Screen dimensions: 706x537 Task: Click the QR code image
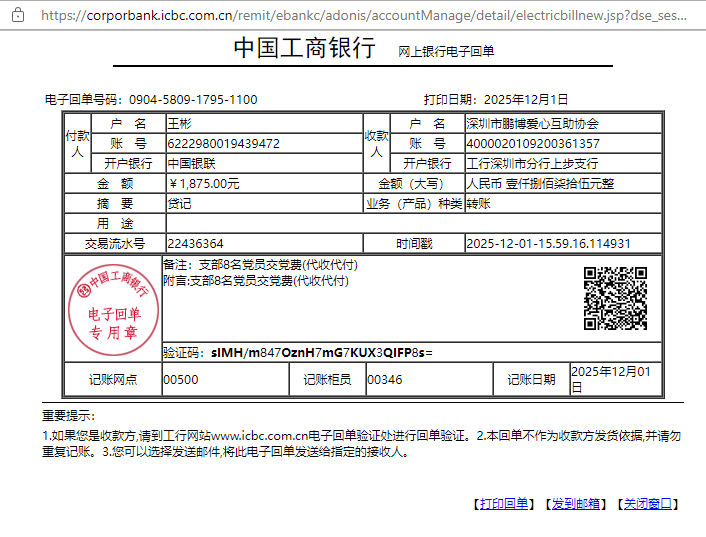pos(615,298)
